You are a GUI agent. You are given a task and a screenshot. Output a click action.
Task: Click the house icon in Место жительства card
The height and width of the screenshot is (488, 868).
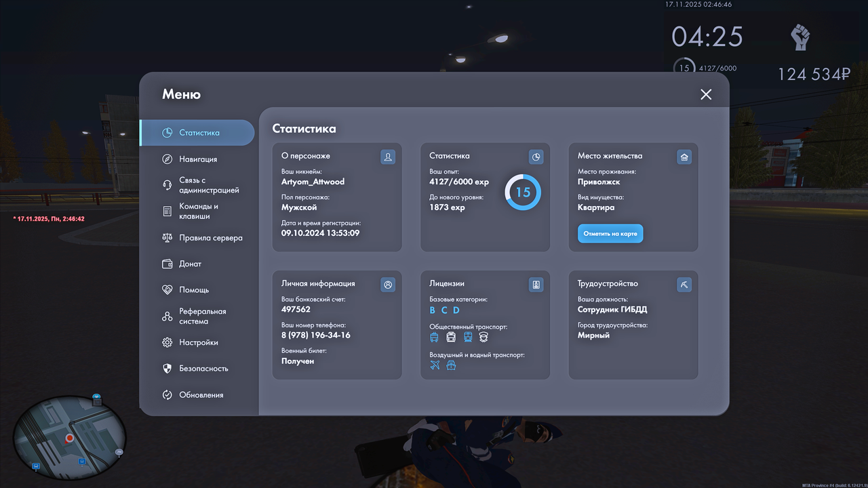click(x=684, y=157)
